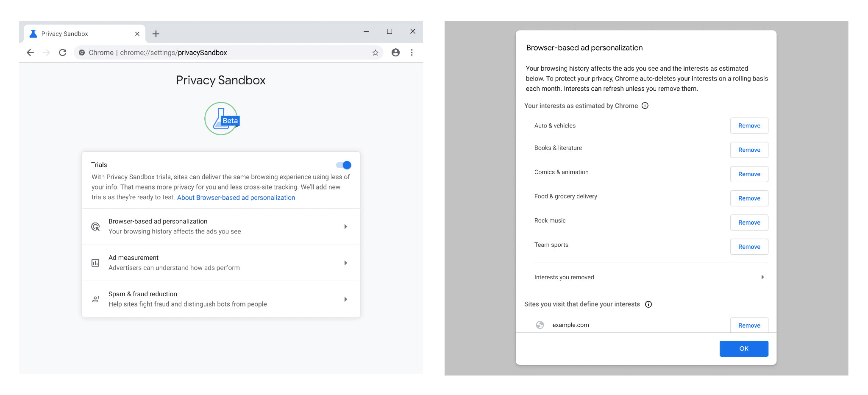This screenshot has height=395, width=868.
Task: Open the About Browser-based ad personalization link
Action: coord(236,197)
